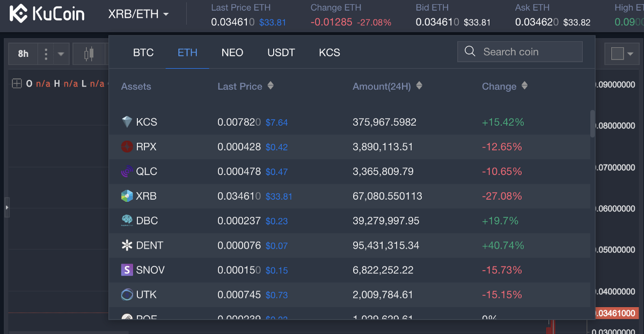
Task: Click the KCS diamond coin icon
Action: coord(127,122)
